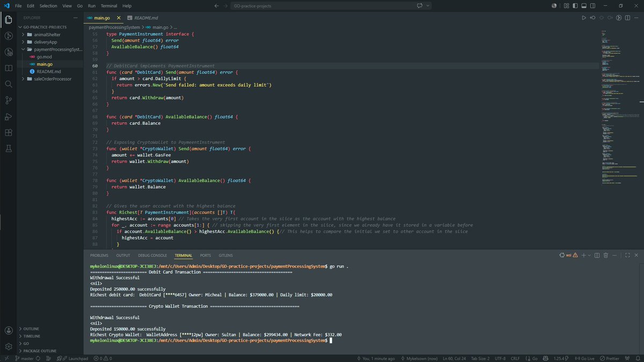Open the Manage gear menu
This screenshot has width=644, height=362.
click(x=9, y=346)
